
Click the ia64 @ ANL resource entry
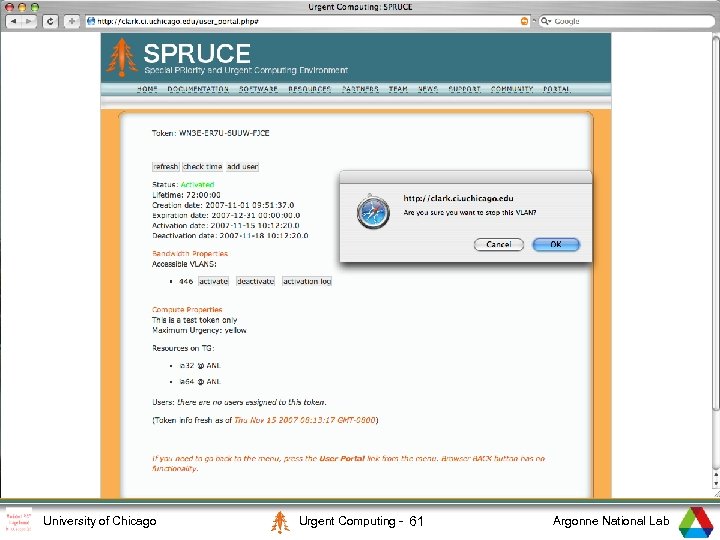tap(200, 382)
